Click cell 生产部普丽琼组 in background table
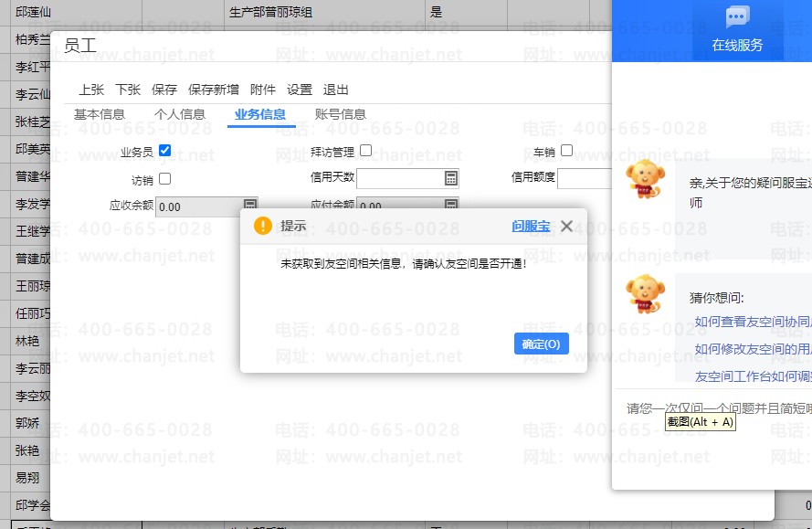This screenshot has height=529, width=812. pos(271,12)
